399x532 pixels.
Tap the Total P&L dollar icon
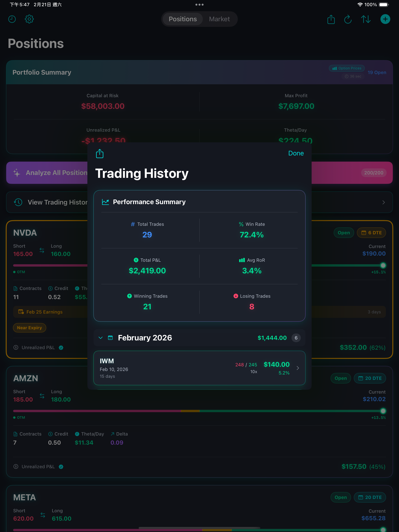[x=136, y=260]
